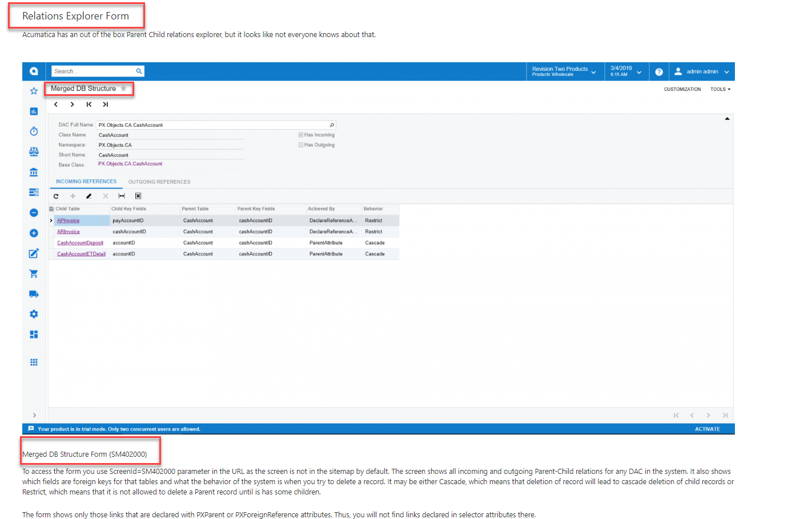Image resolution: width=812 pixels, height=519 pixels.
Task: Open the TOOLS dropdown menu
Action: [x=720, y=89]
